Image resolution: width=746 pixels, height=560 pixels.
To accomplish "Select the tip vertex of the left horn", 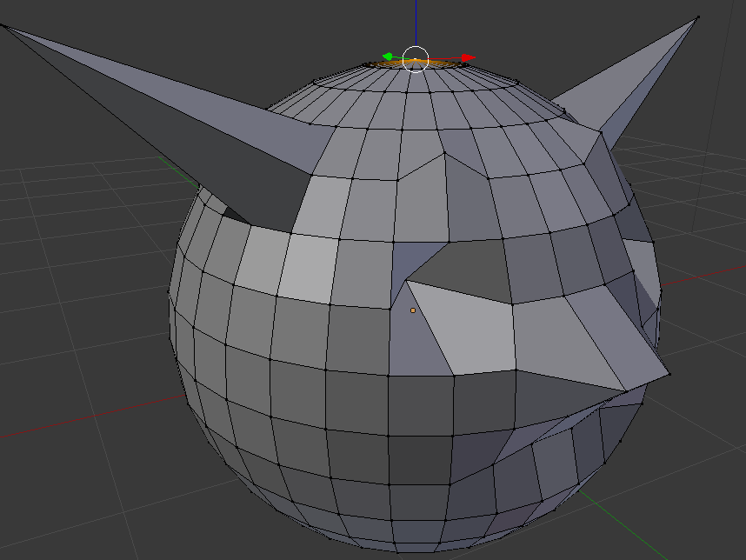I will coord(3,25).
